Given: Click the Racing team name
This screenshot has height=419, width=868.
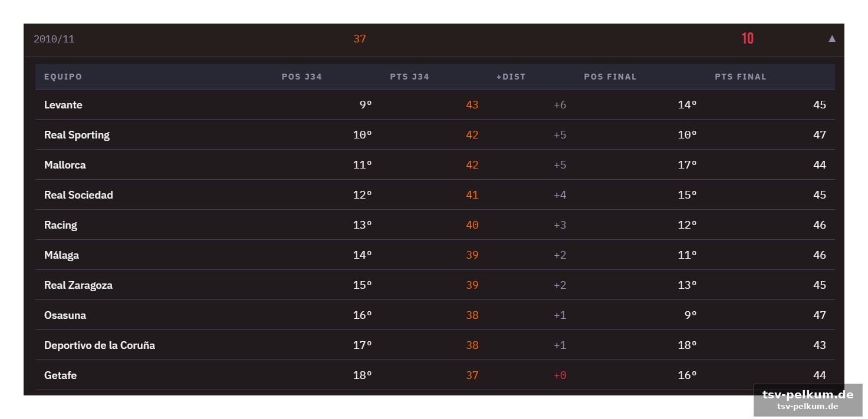Looking at the screenshot, I should pos(61,225).
